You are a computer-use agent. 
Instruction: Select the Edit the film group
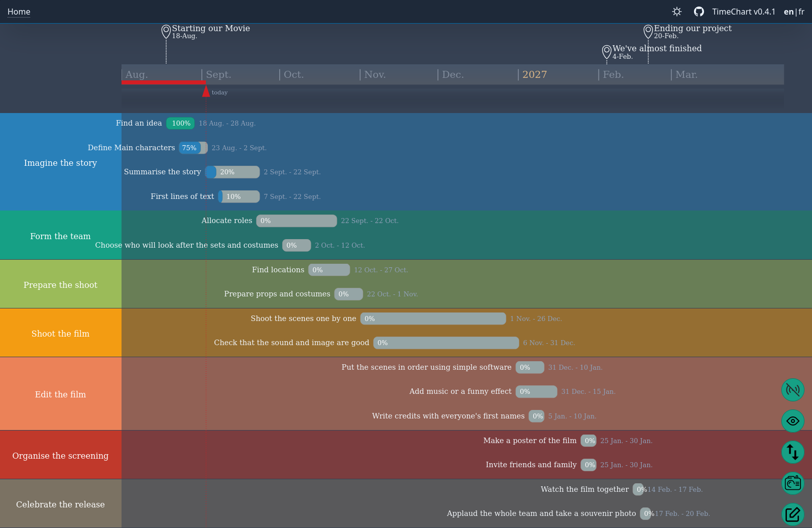point(61,394)
